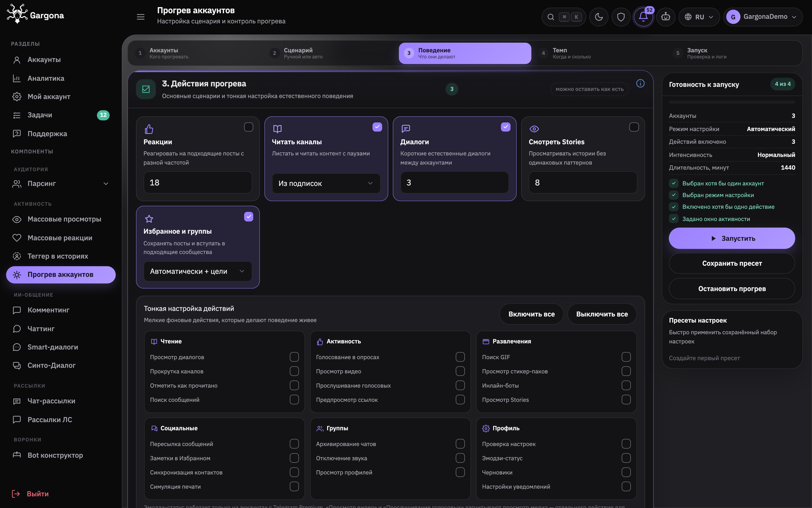
Task: Open Бот конструктор
Action: (61, 455)
